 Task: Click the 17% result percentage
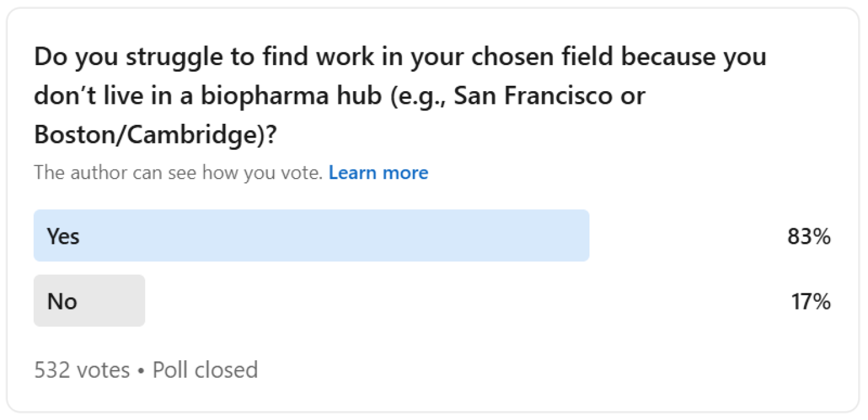[x=811, y=301]
